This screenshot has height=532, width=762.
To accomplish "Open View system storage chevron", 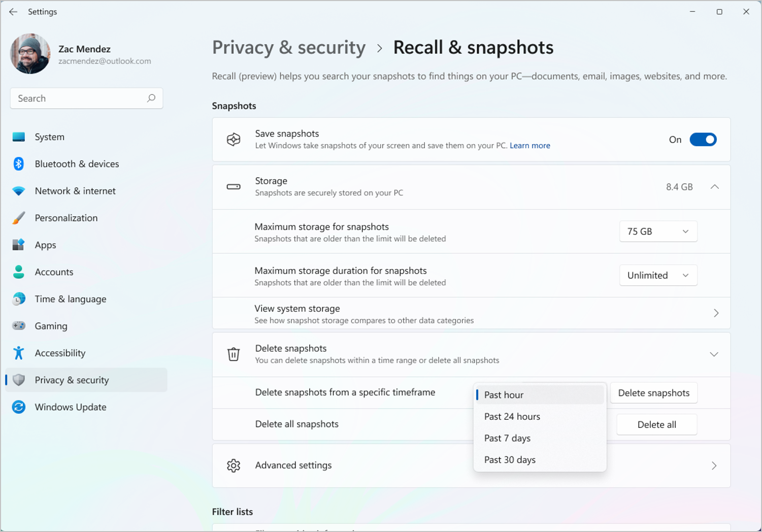I will click(716, 313).
